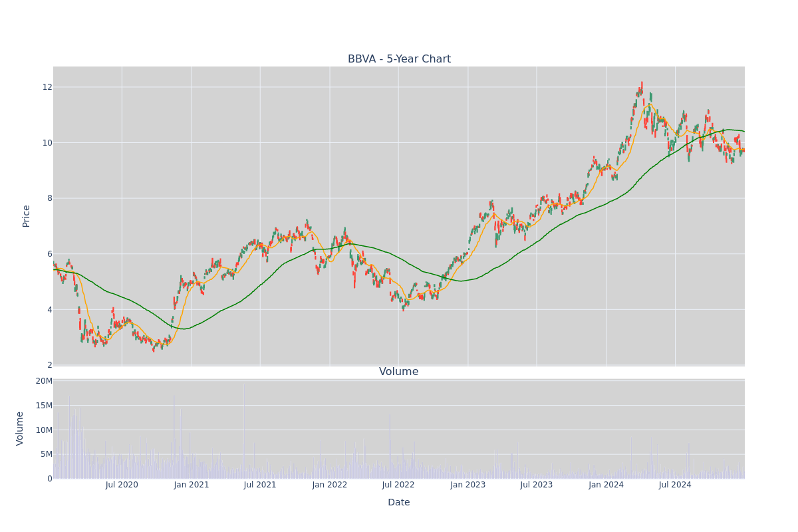This screenshot has width=798, height=532.
Task: Pick the "Jan 2021" date tick label
Action: tap(192, 485)
